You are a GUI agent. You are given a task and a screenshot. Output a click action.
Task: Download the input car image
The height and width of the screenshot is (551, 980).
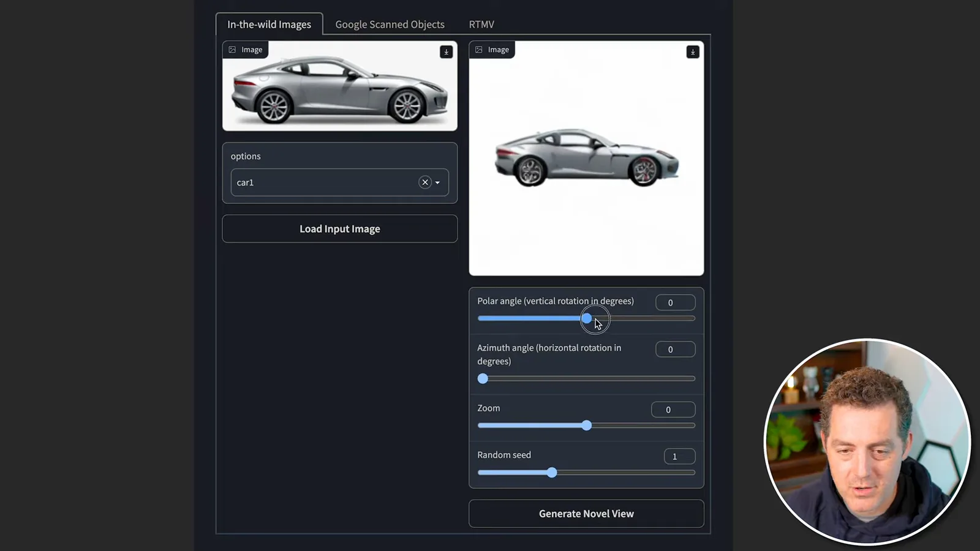pyautogui.click(x=446, y=52)
